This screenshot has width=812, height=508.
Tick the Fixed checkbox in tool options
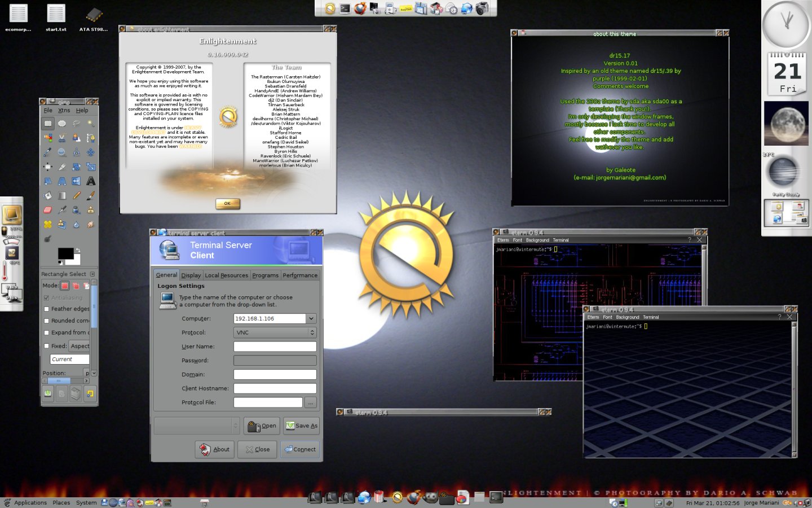[46, 346]
